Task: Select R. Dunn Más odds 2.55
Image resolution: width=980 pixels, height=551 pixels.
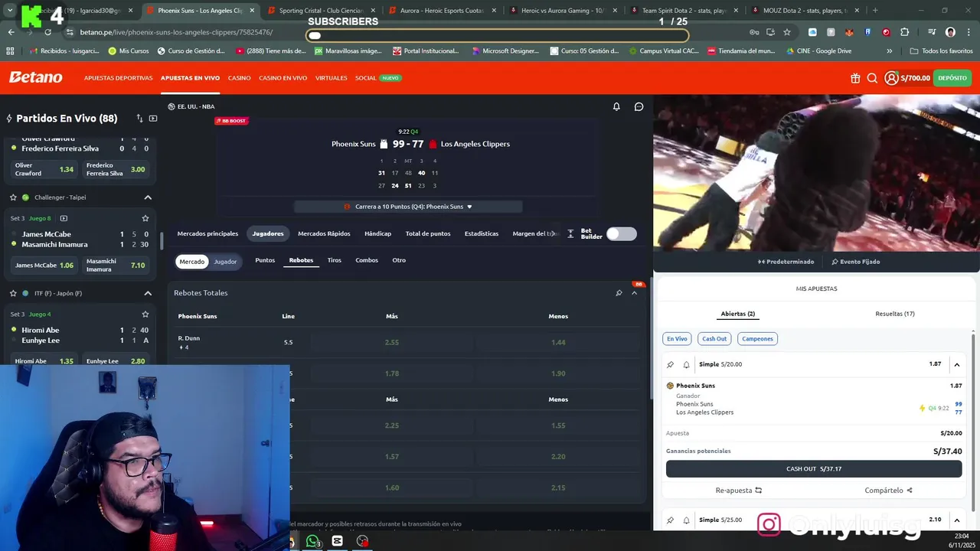Action: click(x=392, y=342)
